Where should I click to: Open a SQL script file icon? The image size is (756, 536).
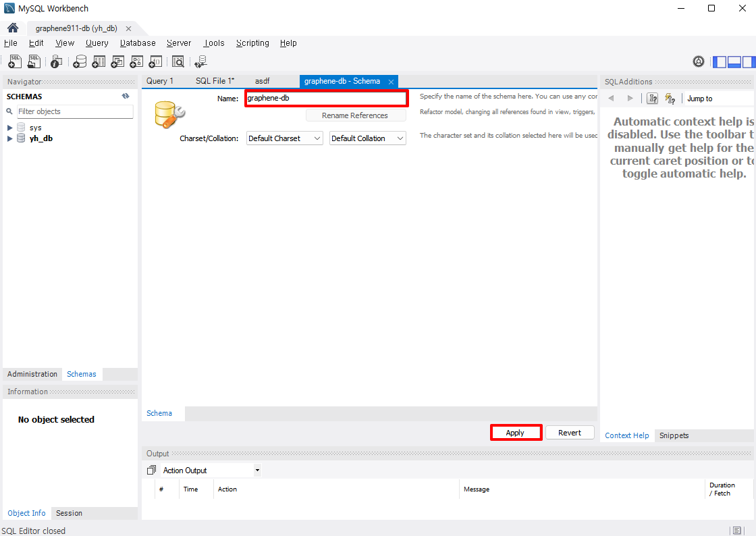34,61
